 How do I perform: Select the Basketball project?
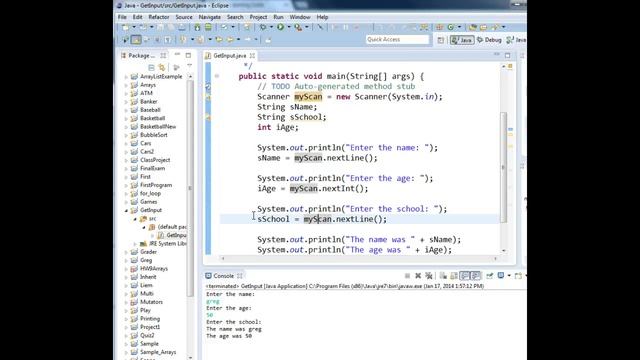coord(153,118)
